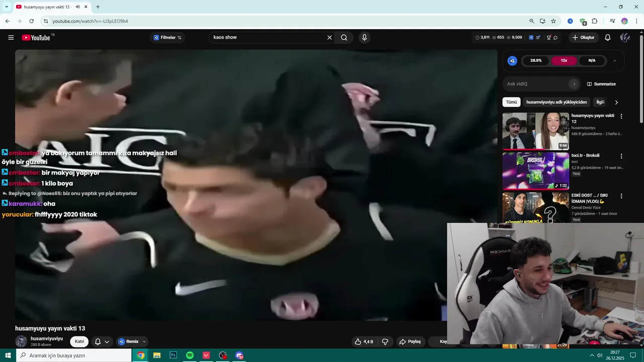Open the channel notification bell dropdown
The image size is (644, 362).
tap(102, 342)
